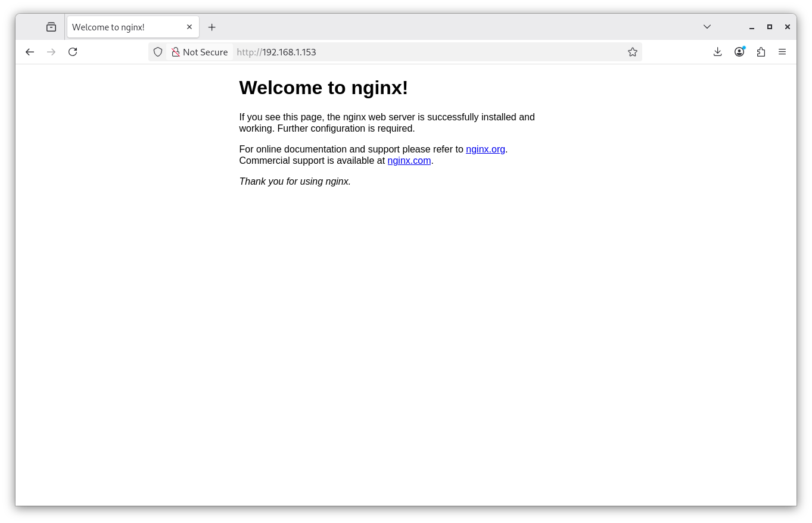The image size is (812, 523).
Task: Open a new tab with plus button
Action: click(211, 27)
